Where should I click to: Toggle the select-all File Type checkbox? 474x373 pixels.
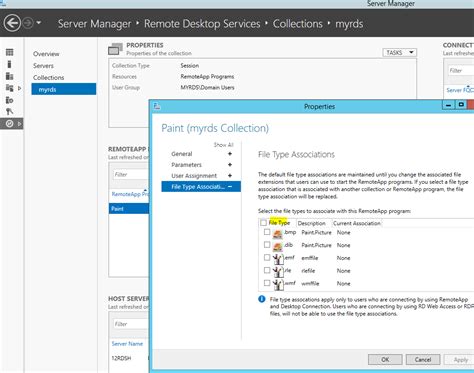click(263, 223)
